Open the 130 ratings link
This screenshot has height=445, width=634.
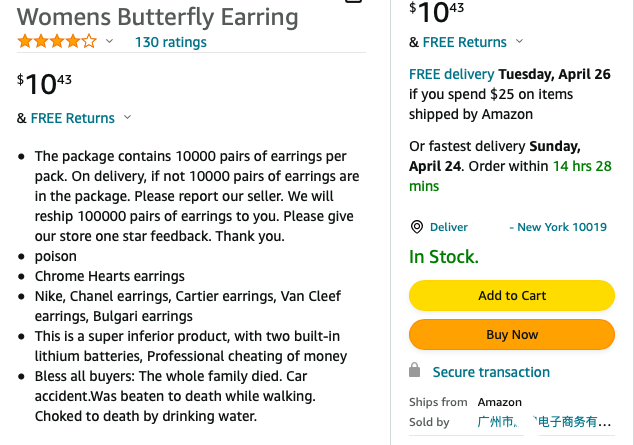(171, 42)
